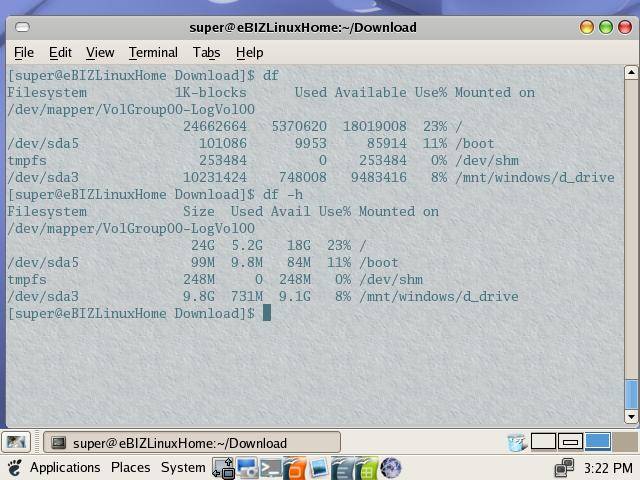Expand the System menu

[183, 467]
